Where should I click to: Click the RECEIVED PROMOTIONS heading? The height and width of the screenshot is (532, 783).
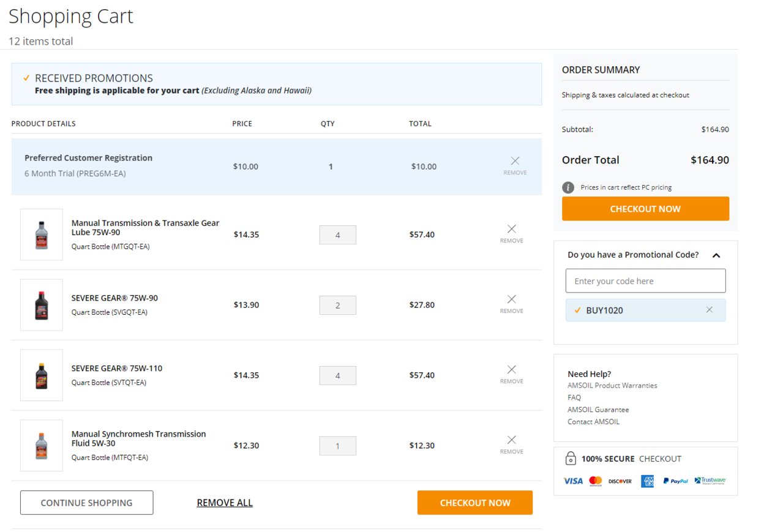(x=94, y=78)
